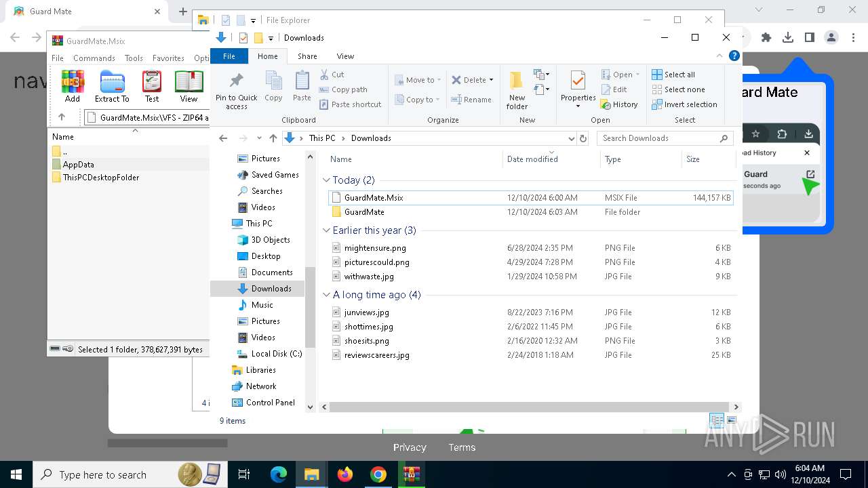Image resolution: width=868 pixels, height=488 pixels.
Task: Click the Privacy link on webpage
Action: 410,447
